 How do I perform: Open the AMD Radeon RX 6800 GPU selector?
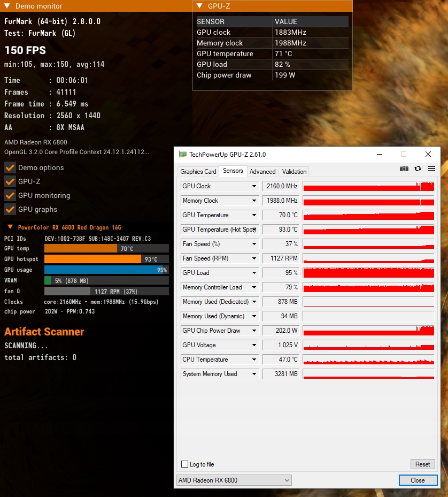pyautogui.click(x=234, y=480)
